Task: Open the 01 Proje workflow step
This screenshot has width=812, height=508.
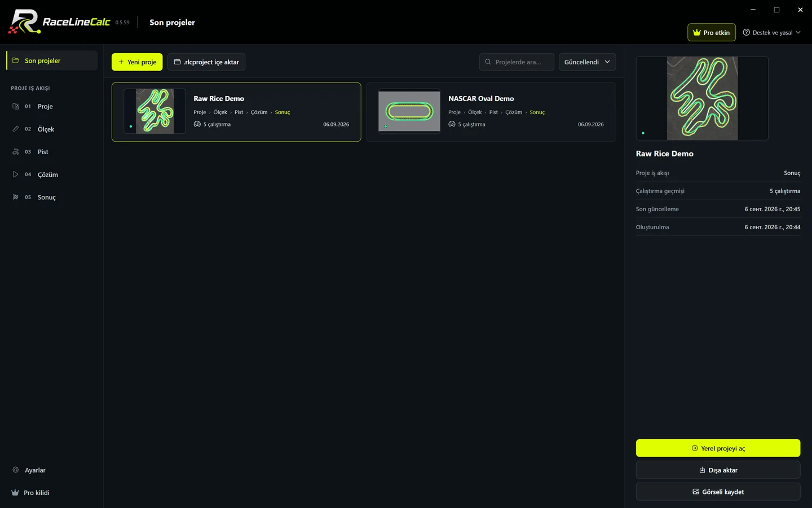Action: 52,106
